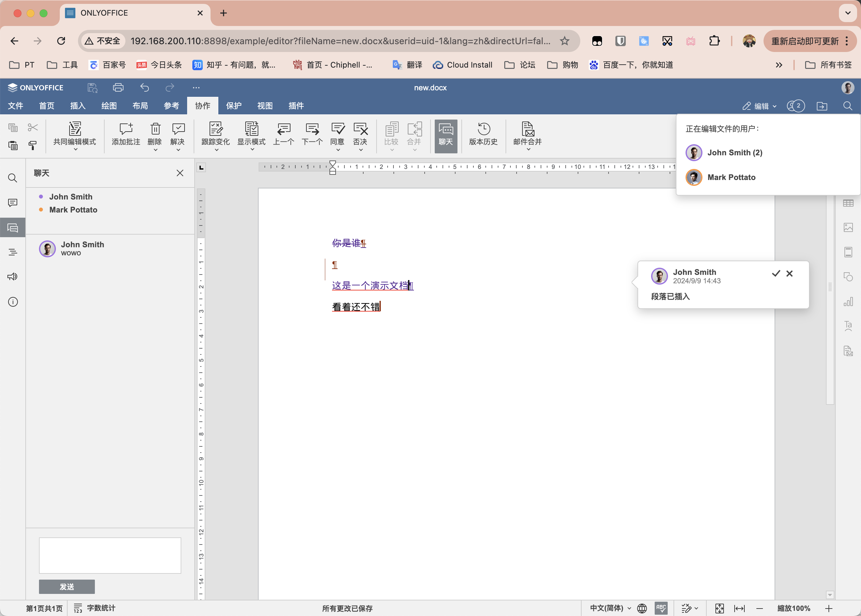Open shape settings in right sidebar

pyautogui.click(x=848, y=276)
